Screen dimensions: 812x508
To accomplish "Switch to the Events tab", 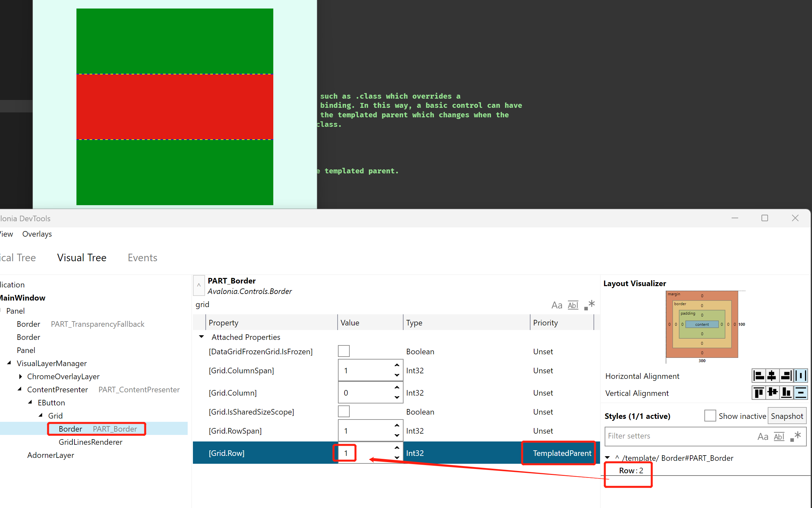I will point(142,258).
